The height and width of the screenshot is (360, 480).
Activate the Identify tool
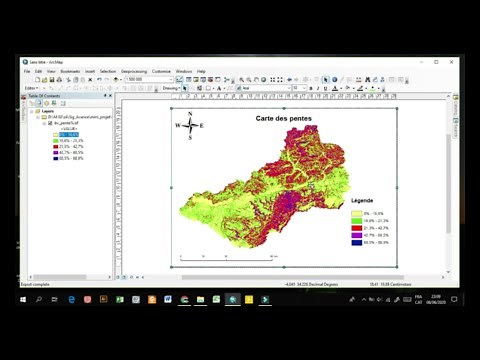click(334, 80)
